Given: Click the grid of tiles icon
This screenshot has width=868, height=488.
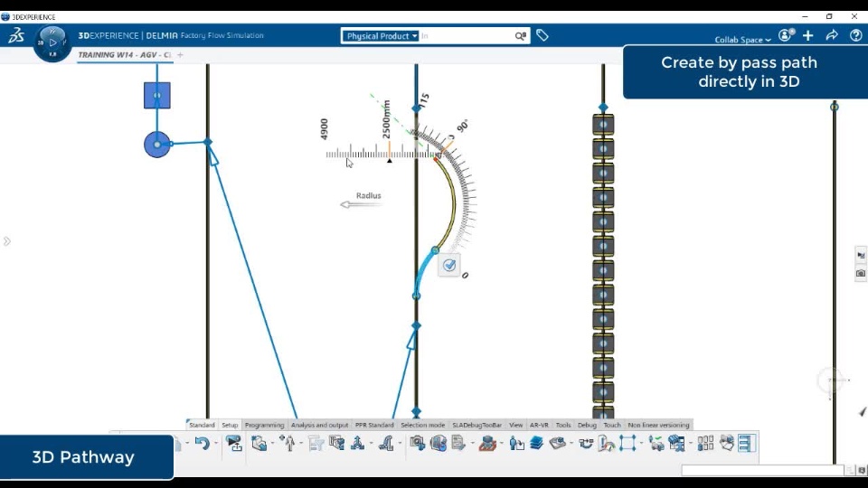Looking at the screenshot, I should pos(705,443).
